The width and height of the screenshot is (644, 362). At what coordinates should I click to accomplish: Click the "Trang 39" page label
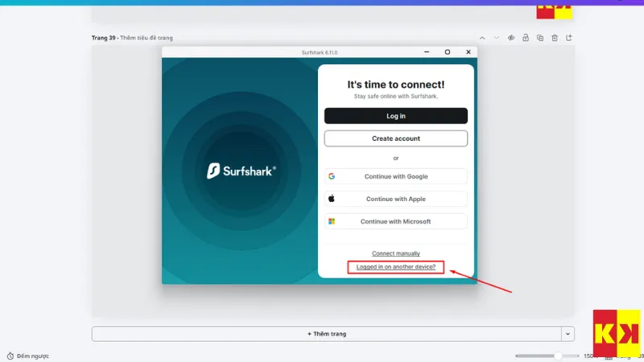coord(104,38)
